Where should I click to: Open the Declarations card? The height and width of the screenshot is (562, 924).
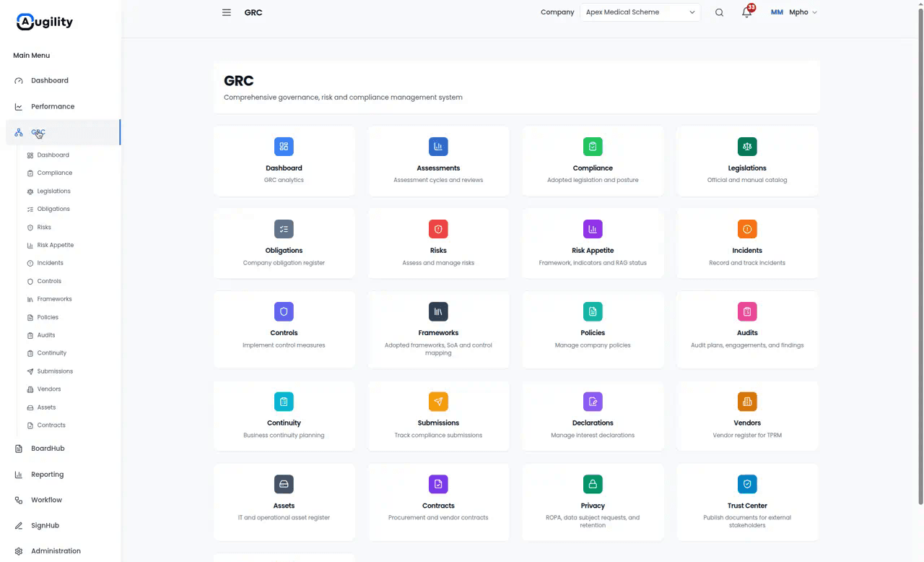593,416
